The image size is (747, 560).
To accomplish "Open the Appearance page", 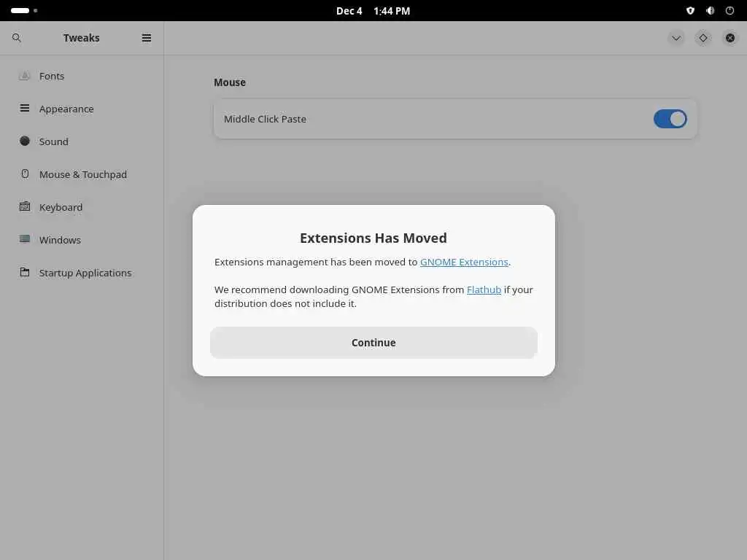I will pyautogui.click(x=82, y=109).
